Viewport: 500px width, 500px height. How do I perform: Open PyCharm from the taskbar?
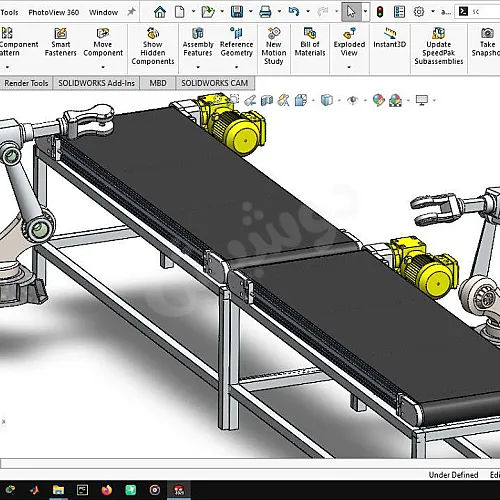coord(82,490)
